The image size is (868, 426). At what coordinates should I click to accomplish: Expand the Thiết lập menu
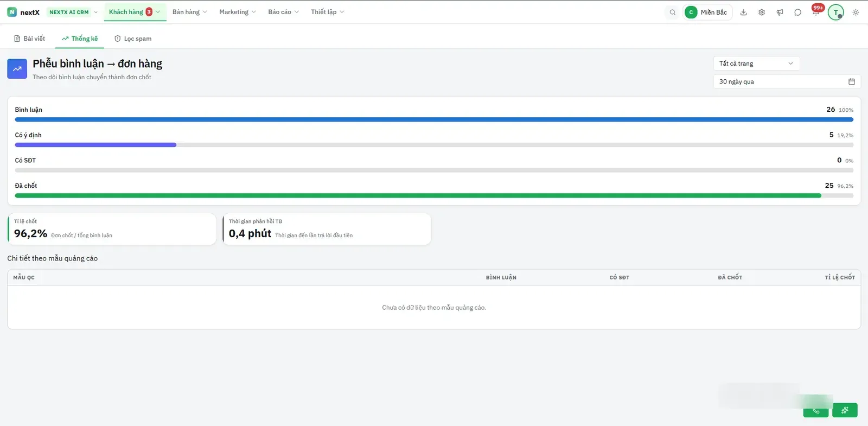[327, 12]
